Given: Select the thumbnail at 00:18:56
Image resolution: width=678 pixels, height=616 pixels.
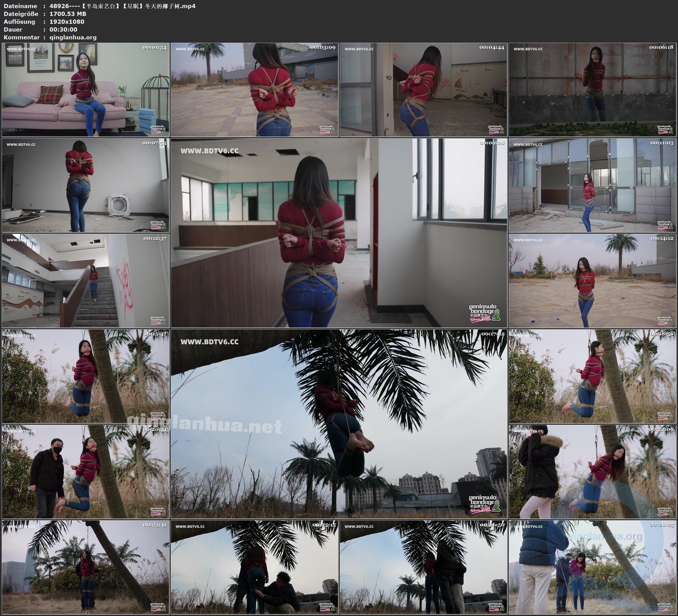Looking at the screenshot, I should (593, 376).
